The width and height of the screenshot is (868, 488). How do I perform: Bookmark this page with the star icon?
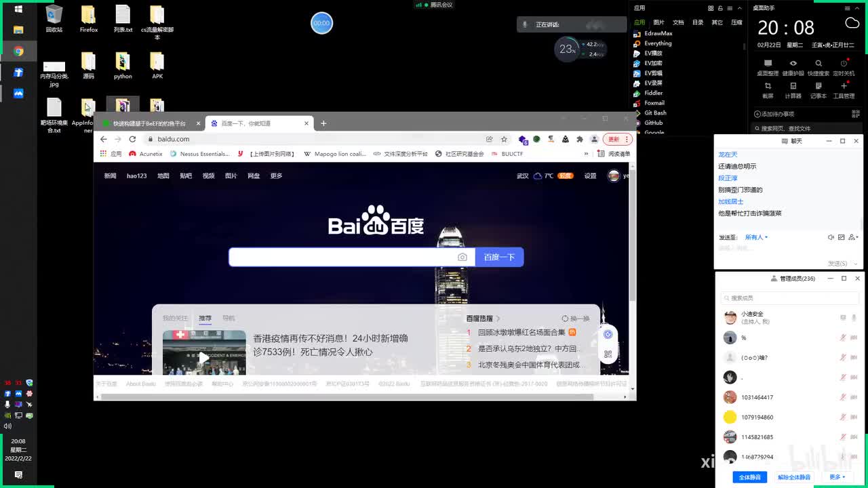point(504,139)
